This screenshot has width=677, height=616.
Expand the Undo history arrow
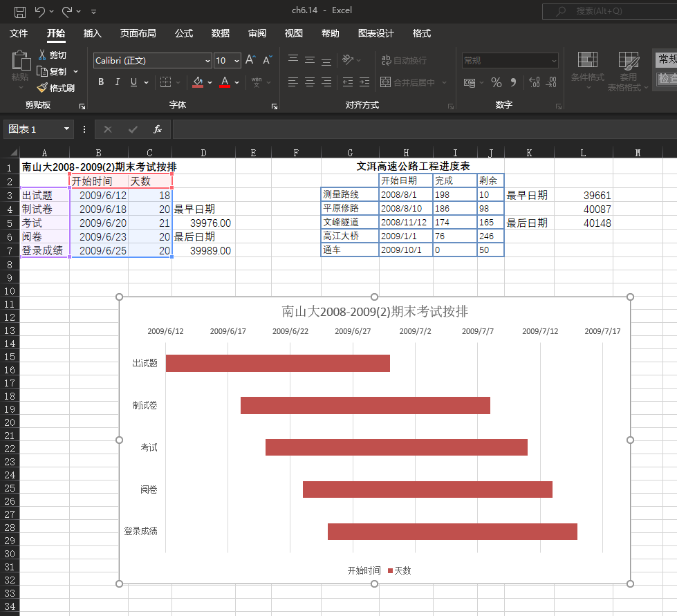(51, 12)
